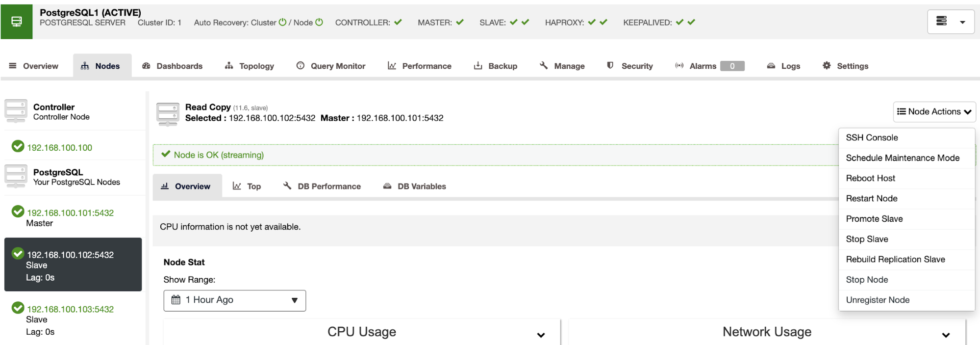The width and height of the screenshot is (980, 345).
Task: Click the green check beside 192.168.100.100
Action: point(18,146)
